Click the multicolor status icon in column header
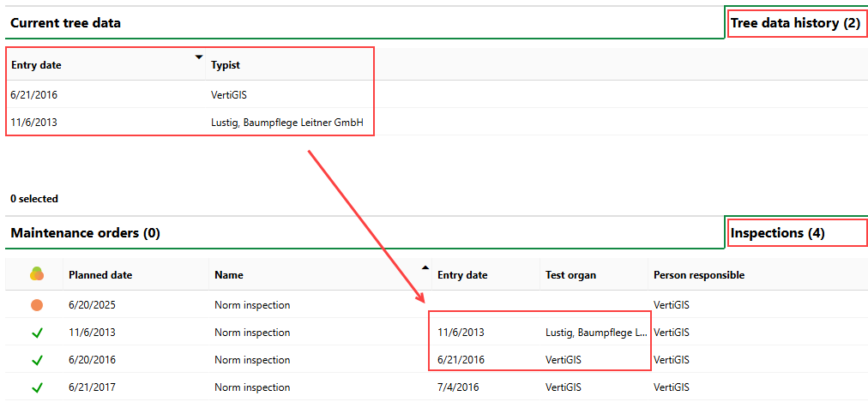Image resolution: width=868 pixels, height=420 pixels. (x=36, y=274)
